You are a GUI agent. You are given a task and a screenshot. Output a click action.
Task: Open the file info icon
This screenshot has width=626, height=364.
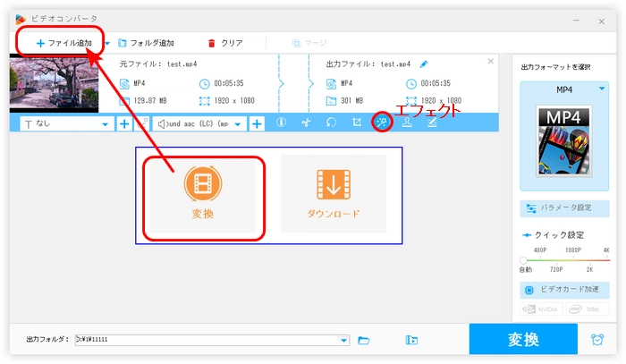[x=281, y=123]
